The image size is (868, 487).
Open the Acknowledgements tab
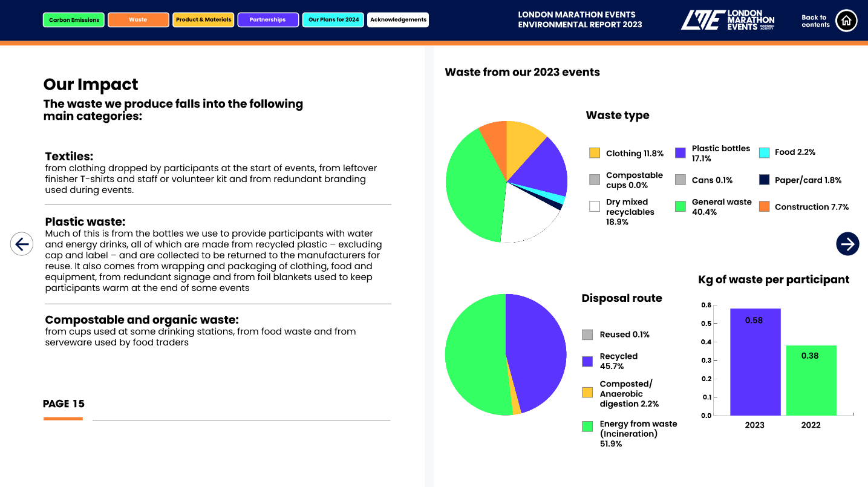398,20
